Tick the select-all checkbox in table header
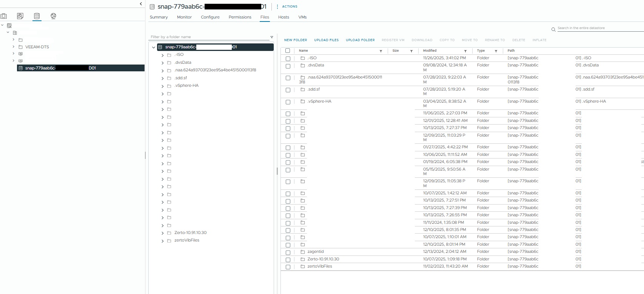 (288, 51)
